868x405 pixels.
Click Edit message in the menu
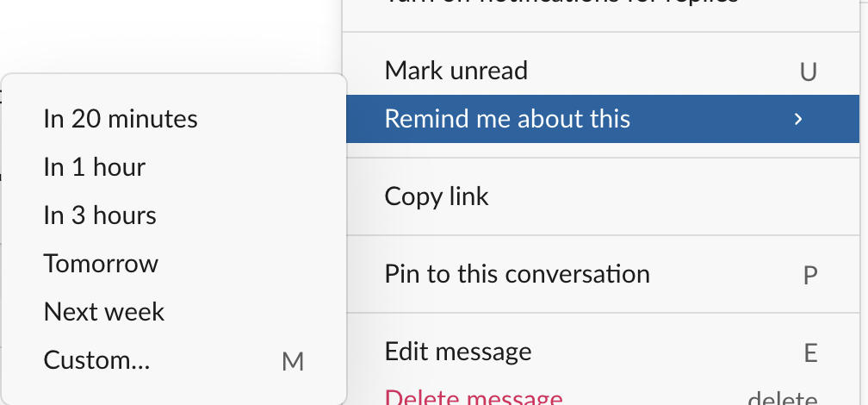click(457, 352)
